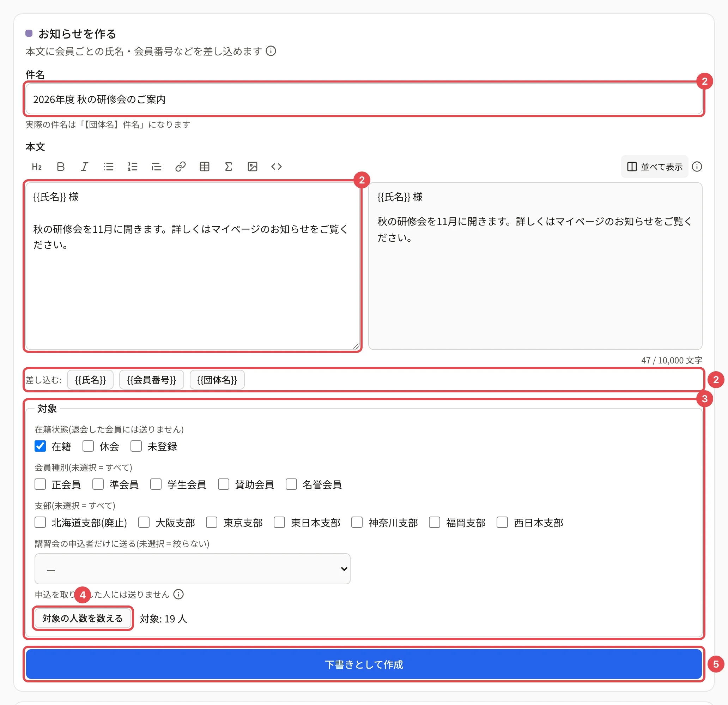Viewport: 728px width, 705px height.
Task: Click the textarea resize handle corner
Action: tap(356, 346)
